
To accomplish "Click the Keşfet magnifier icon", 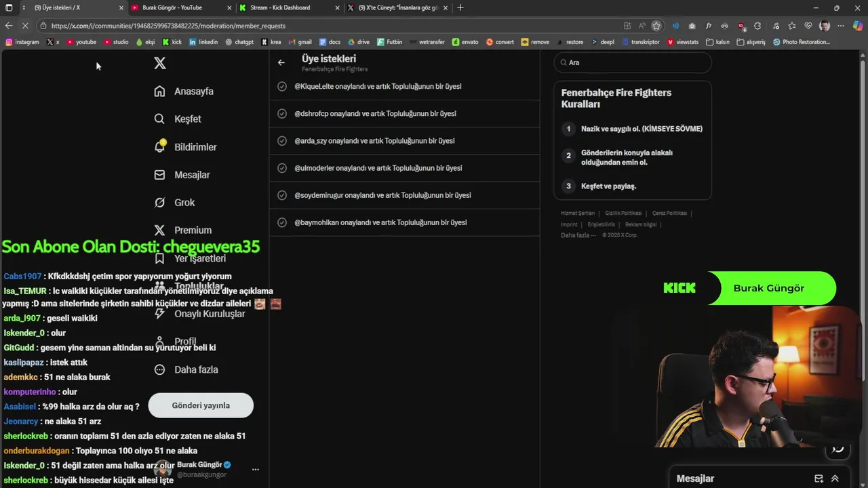I will pos(159,119).
